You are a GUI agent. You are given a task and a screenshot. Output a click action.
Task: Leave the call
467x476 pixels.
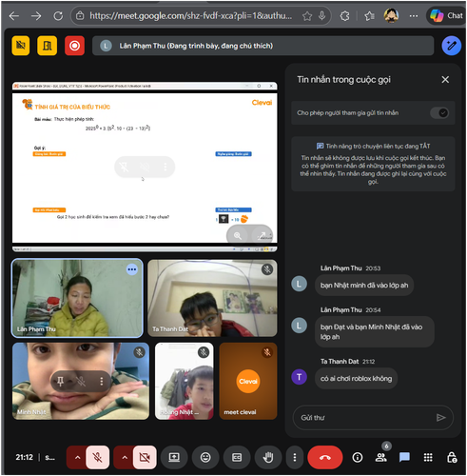[325, 457]
